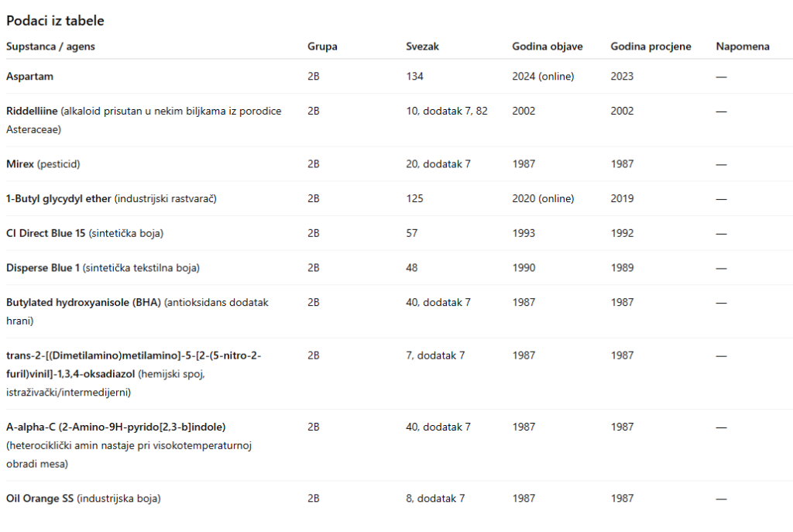Select the CI Direct Blue 15 entry
The image size is (793, 532).
point(46,233)
